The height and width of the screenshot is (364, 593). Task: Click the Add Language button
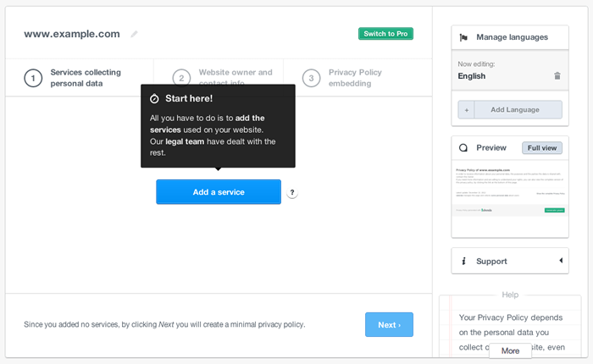[510, 109]
